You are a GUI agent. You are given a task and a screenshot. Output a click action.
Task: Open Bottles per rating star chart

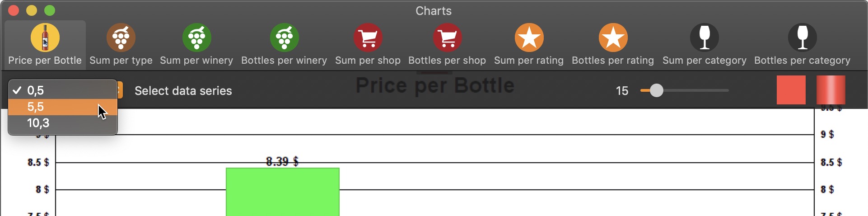(x=613, y=44)
